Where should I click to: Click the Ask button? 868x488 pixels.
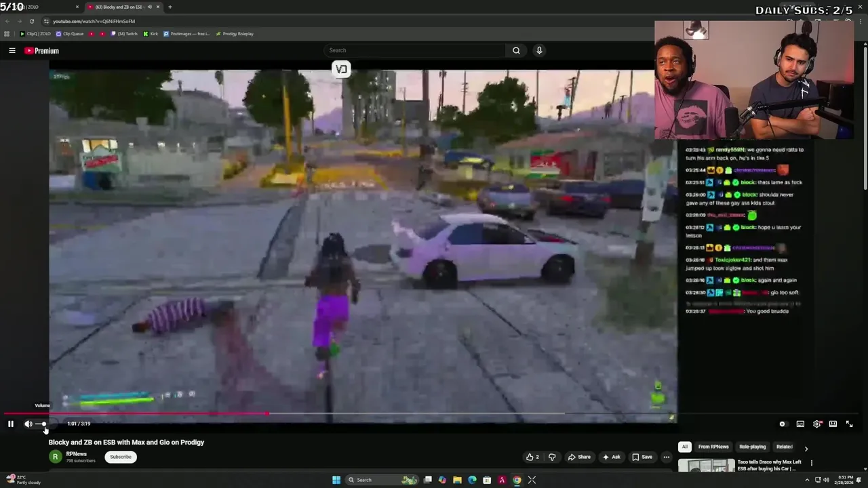[x=611, y=457]
